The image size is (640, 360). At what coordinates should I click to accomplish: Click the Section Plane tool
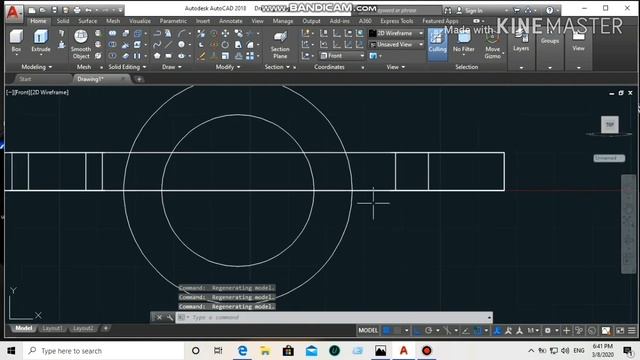[280, 45]
